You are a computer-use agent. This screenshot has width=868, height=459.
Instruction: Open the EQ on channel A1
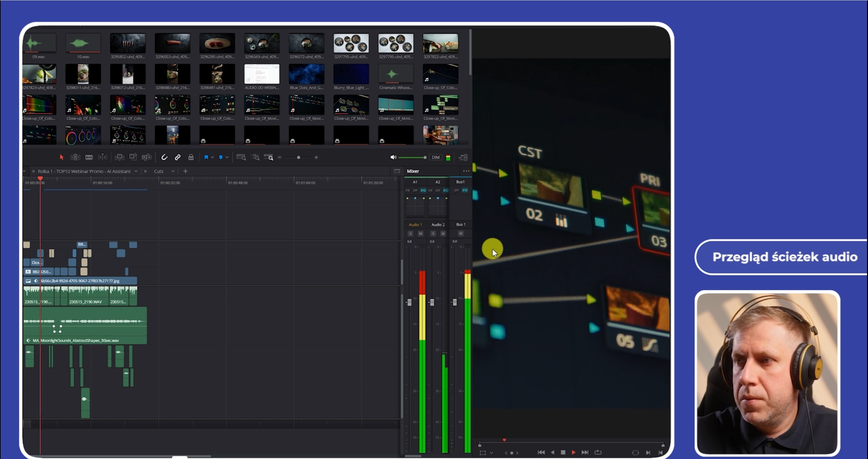(423, 191)
